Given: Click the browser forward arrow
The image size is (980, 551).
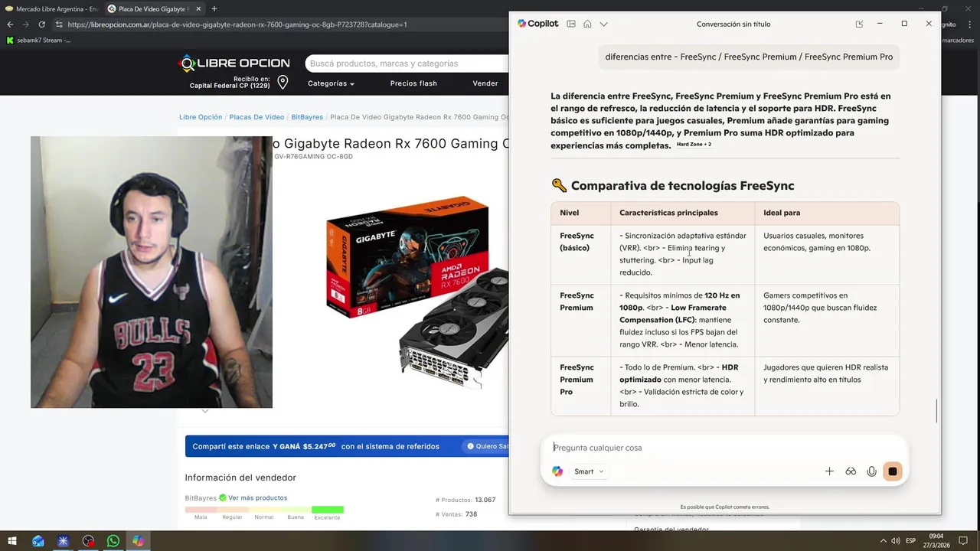Looking at the screenshot, I should (x=24, y=24).
